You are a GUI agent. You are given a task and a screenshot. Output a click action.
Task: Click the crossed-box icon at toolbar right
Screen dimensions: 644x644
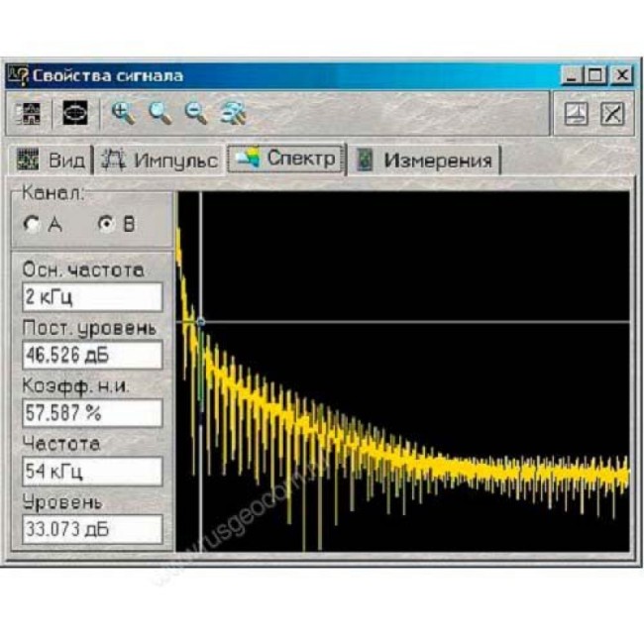coord(613,114)
